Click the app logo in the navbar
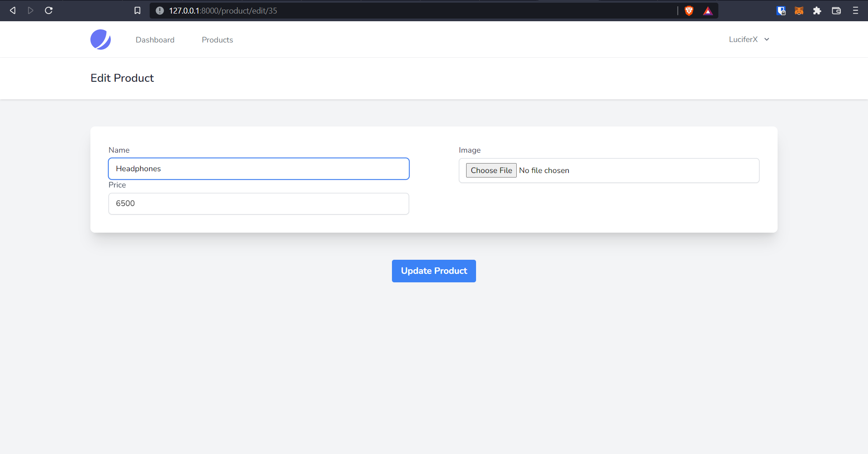The height and width of the screenshot is (454, 868). click(x=100, y=39)
